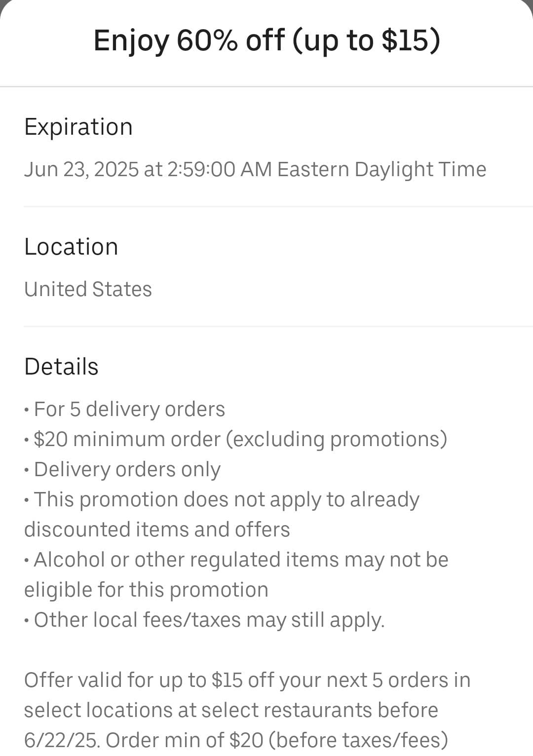533x756 pixels.
Task: Tap the '6/22/25. Order min of $20' line
Action: click(x=236, y=740)
